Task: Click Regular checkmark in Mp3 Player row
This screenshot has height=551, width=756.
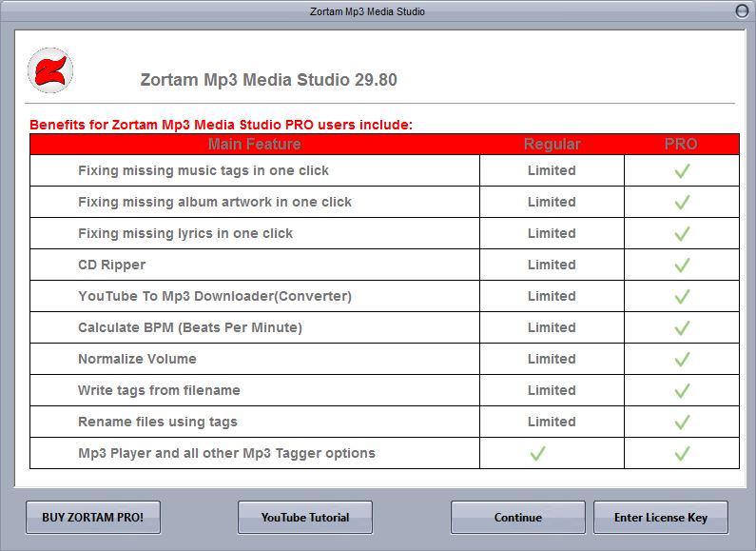Action: [537, 454]
